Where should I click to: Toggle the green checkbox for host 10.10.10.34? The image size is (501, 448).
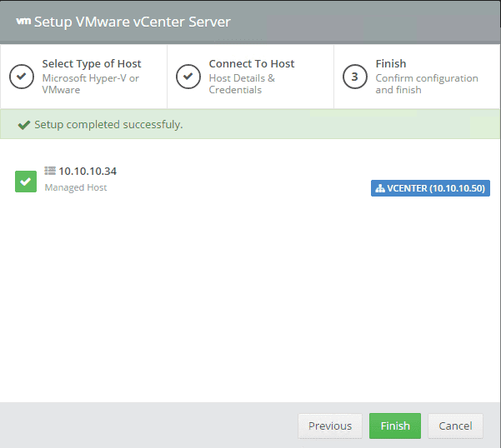26,182
